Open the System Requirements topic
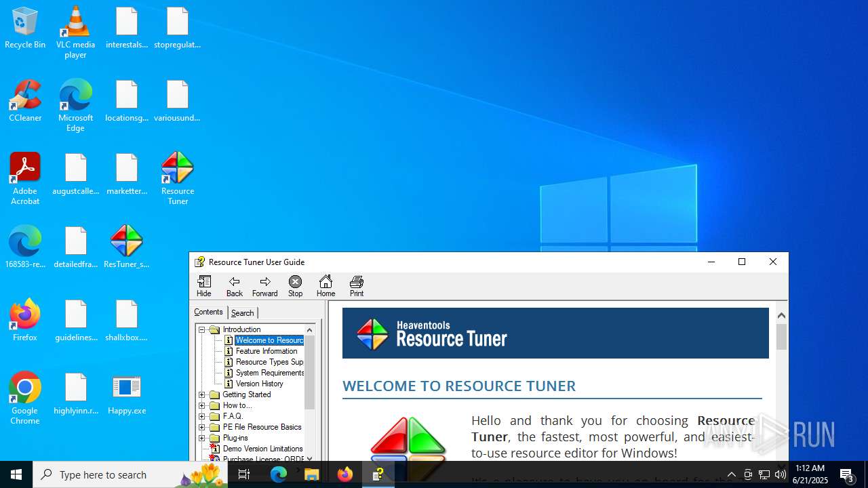Screen dimensions: 868x488 270,373
